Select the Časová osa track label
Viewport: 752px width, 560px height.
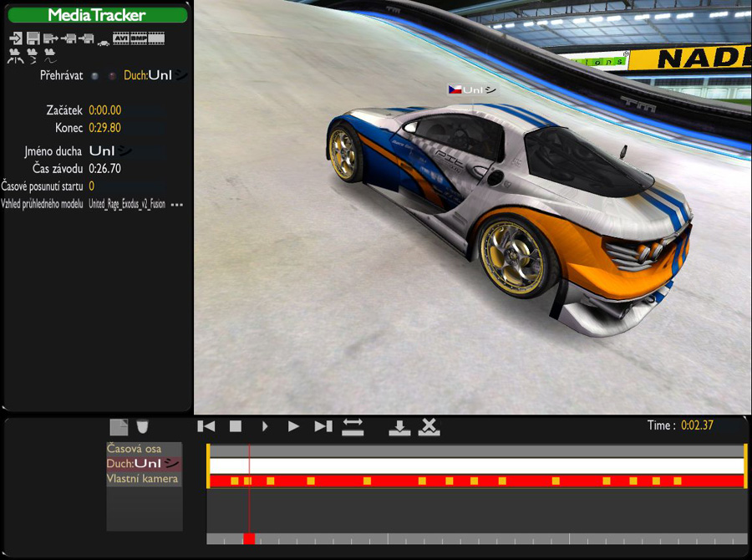point(144,449)
